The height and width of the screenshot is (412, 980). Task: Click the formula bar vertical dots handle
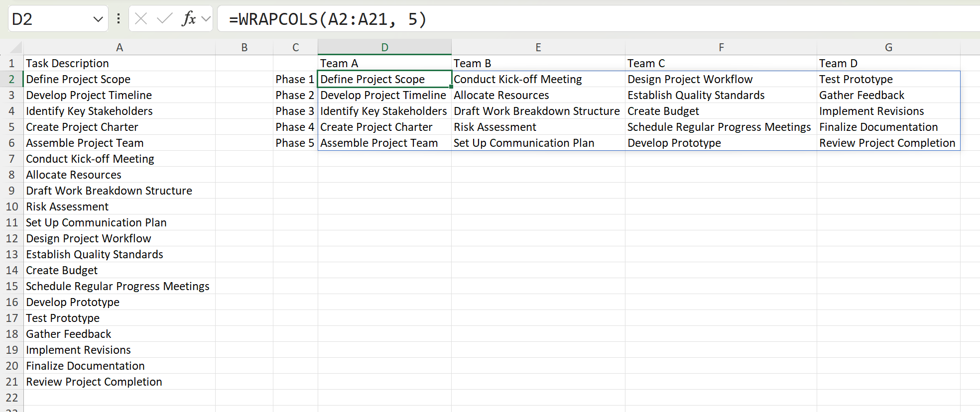click(x=119, y=19)
